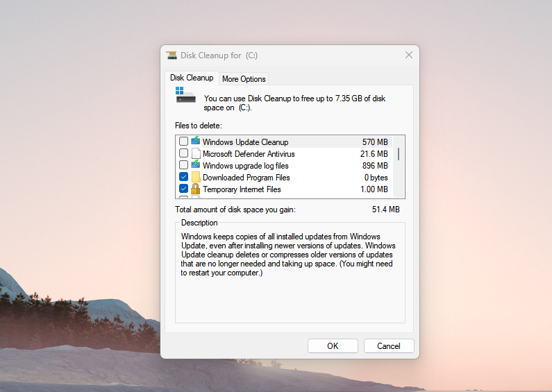The width and height of the screenshot is (552, 392).
Task: Select the Downloaded Program Files row label
Action: 246,178
